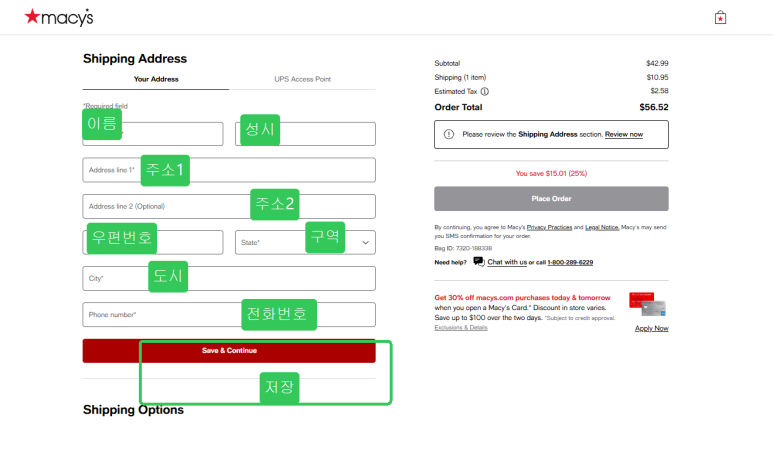Follow the Review now link

tap(624, 134)
